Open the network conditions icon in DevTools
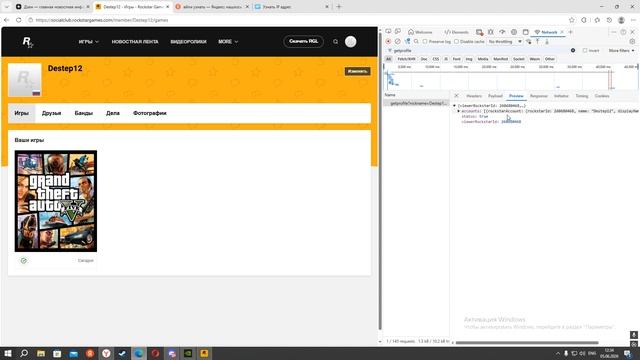This screenshot has height=360, width=640. [x=528, y=42]
